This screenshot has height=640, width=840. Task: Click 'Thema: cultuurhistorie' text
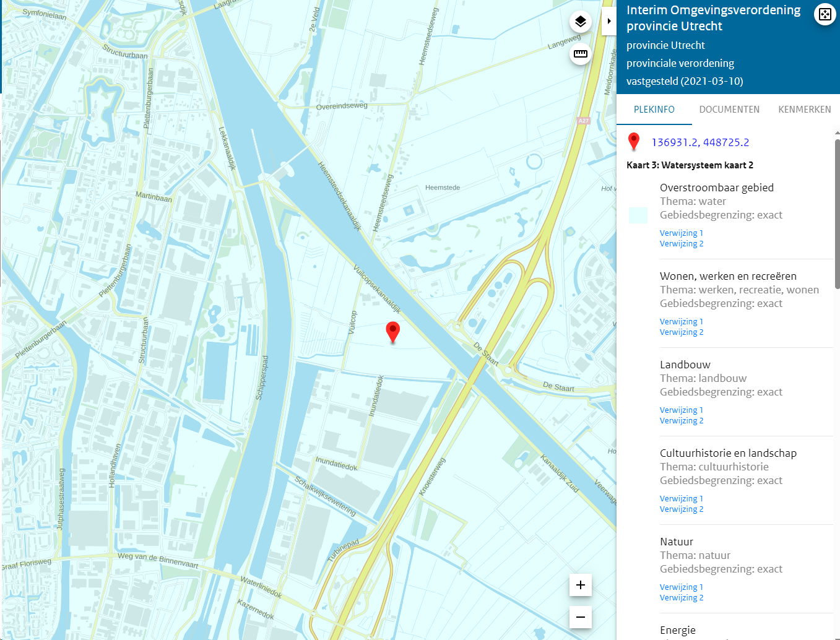pyautogui.click(x=714, y=467)
